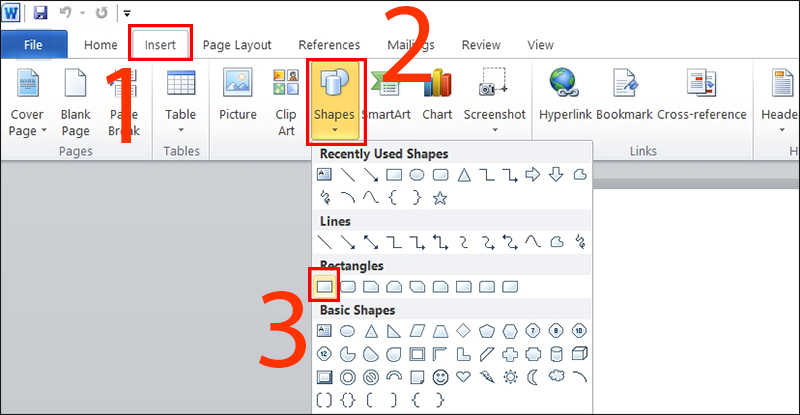
Task: Pick the Snip Single Corner Rectangle
Action: click(x=371, y=286)
